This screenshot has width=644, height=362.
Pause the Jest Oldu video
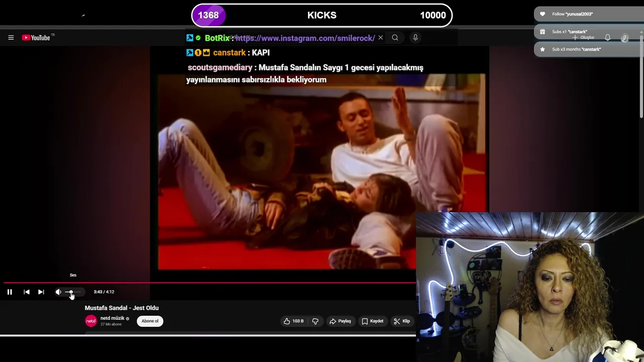point(10,292)
